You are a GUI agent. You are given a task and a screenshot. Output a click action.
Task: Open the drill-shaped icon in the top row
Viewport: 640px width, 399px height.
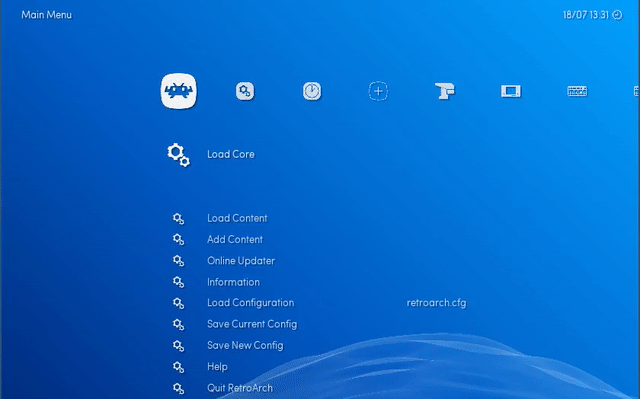pos(444,91)
